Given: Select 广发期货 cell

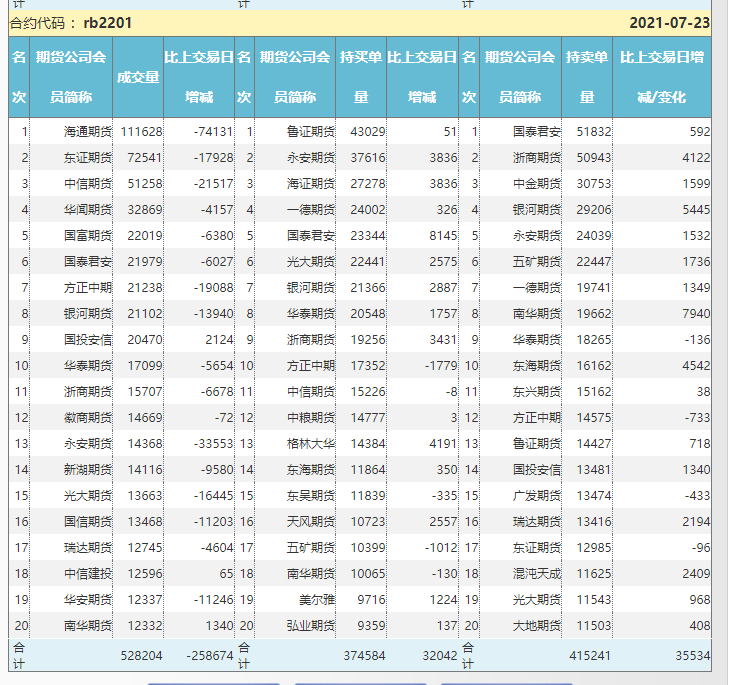Looking at the screenshot, I should click(x=537, y=496).
